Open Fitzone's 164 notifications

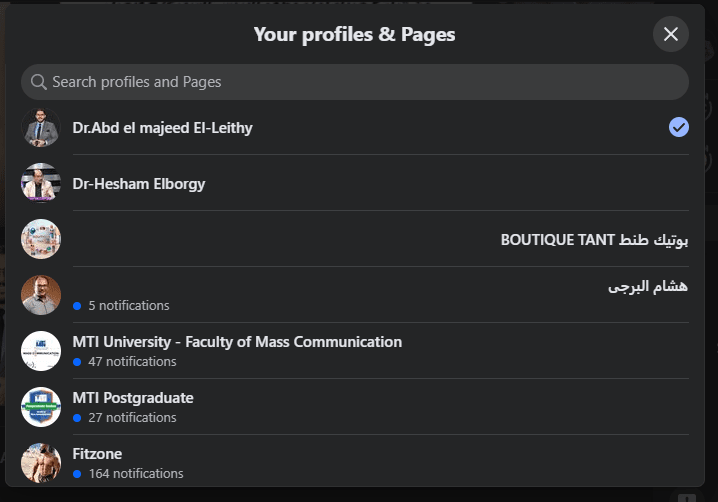click(x=135, y=473)
